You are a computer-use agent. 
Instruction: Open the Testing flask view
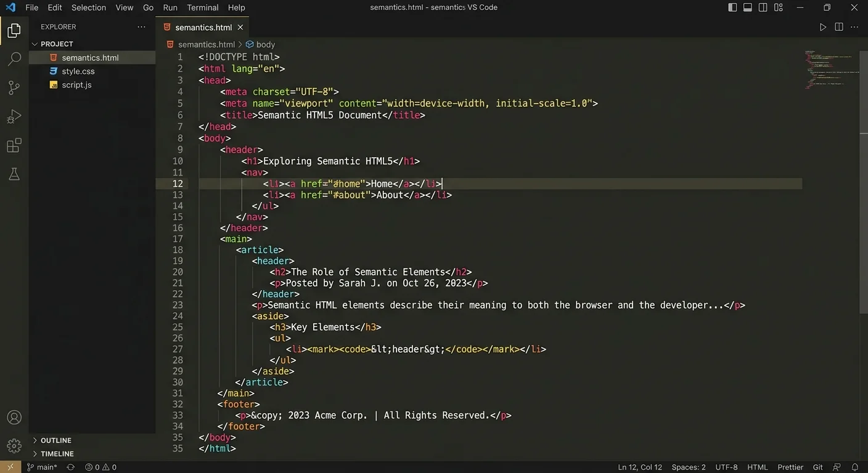[14, 174]
